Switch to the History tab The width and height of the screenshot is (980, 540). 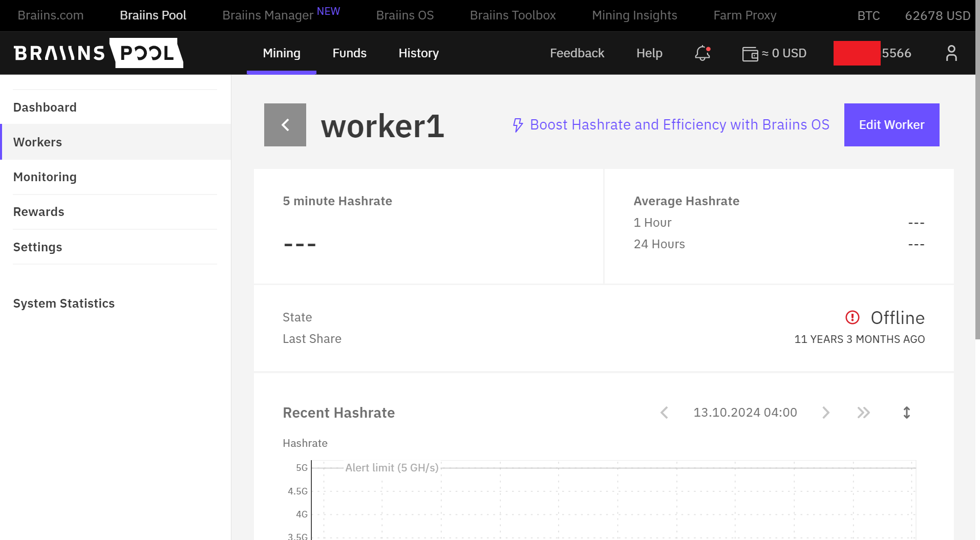[418, 53]
